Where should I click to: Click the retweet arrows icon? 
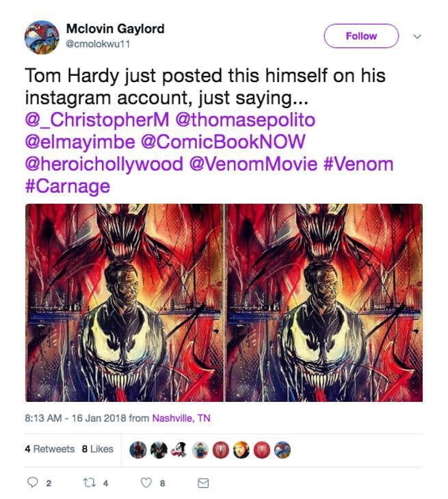[88, 483]
